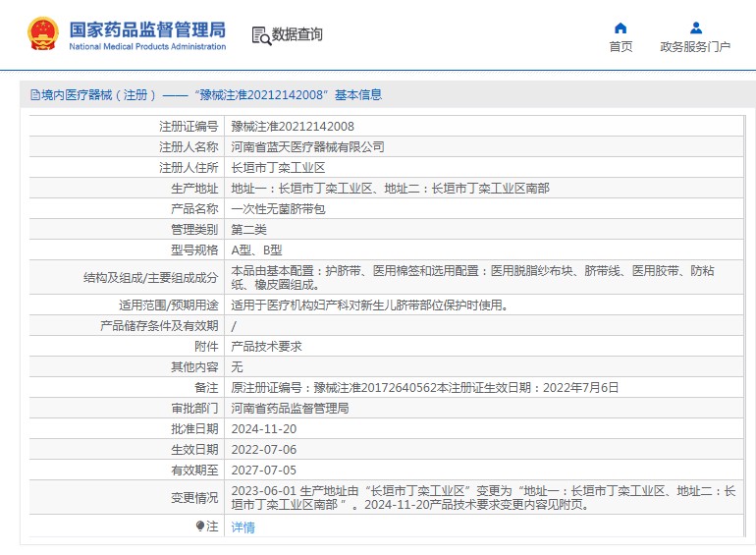
Task: Click the 适用范围/预期用途 label
Action: pos(168,305)
